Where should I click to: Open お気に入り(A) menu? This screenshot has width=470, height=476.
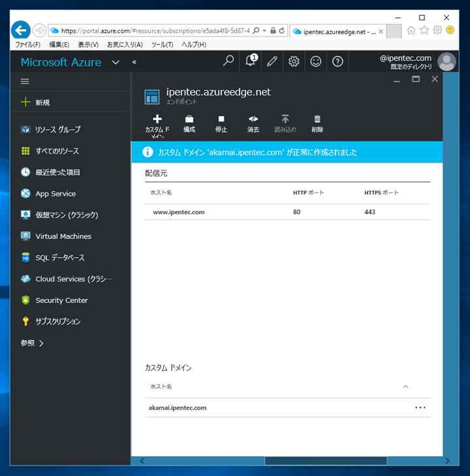pyautogui.click(x=125, y=44)
